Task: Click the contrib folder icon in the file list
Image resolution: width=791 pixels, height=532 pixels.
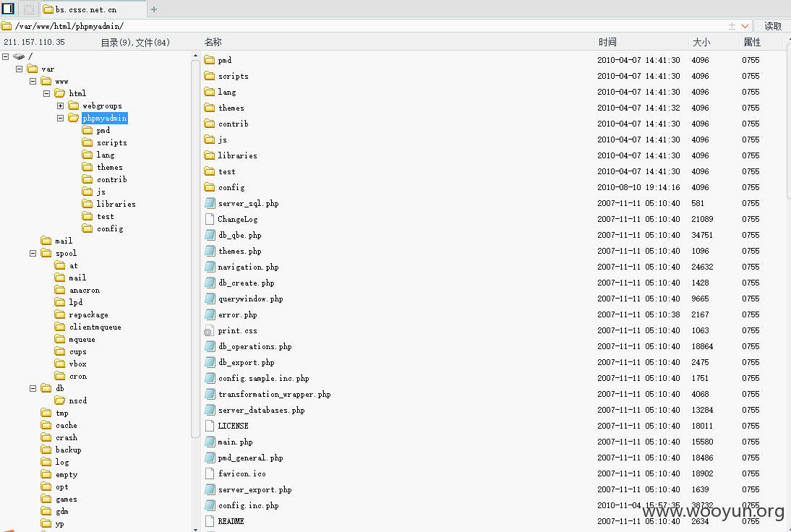Action: pyautogui.click(x=210, y=124)
